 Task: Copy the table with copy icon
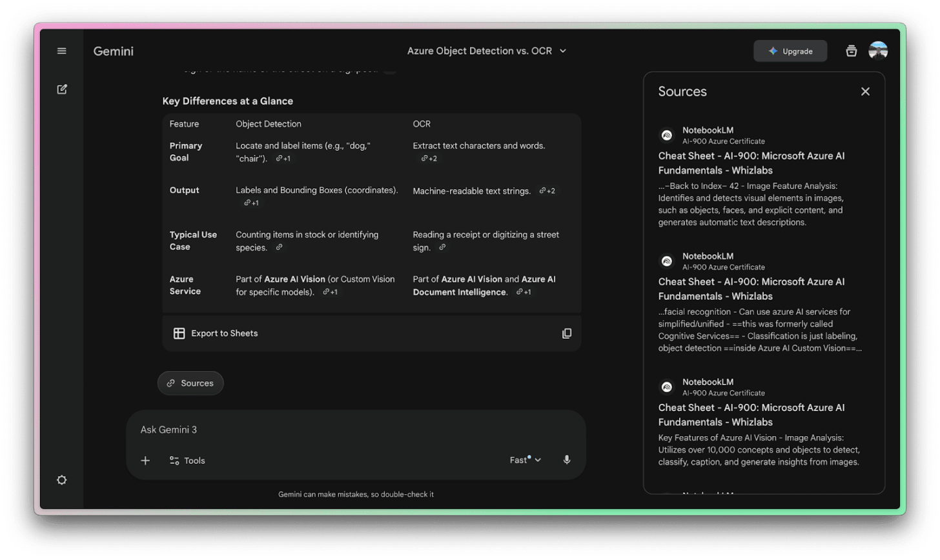click(x=566, y=334)
